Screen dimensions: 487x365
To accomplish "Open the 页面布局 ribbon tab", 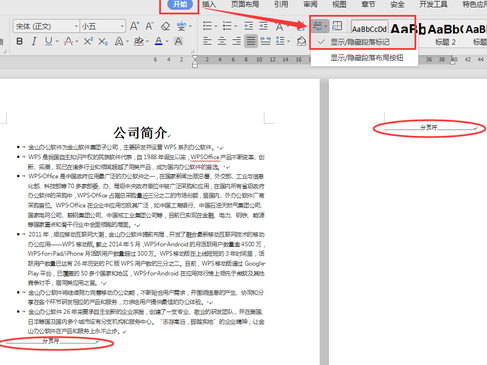I will click(x=245, y=4).
